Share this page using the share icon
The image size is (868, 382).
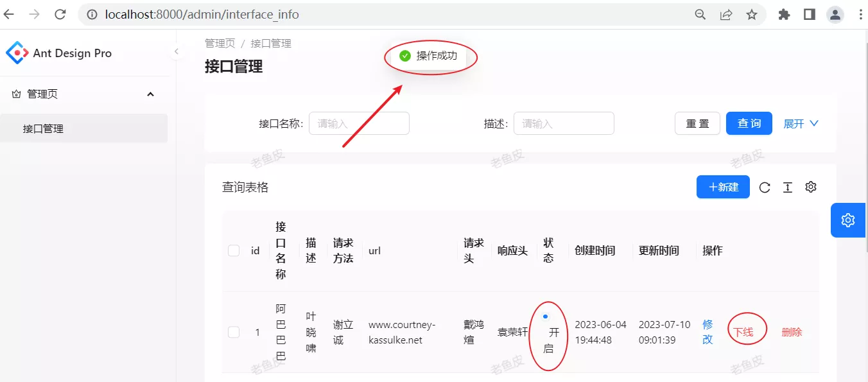pos(726,14)
